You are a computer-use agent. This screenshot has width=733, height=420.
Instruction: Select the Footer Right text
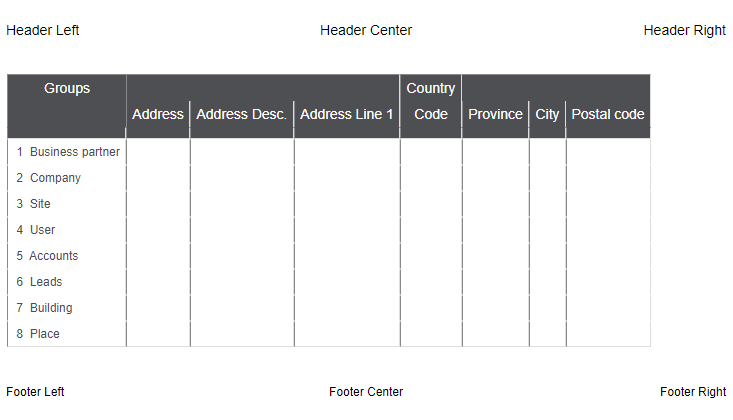click(x=693, y=392)
